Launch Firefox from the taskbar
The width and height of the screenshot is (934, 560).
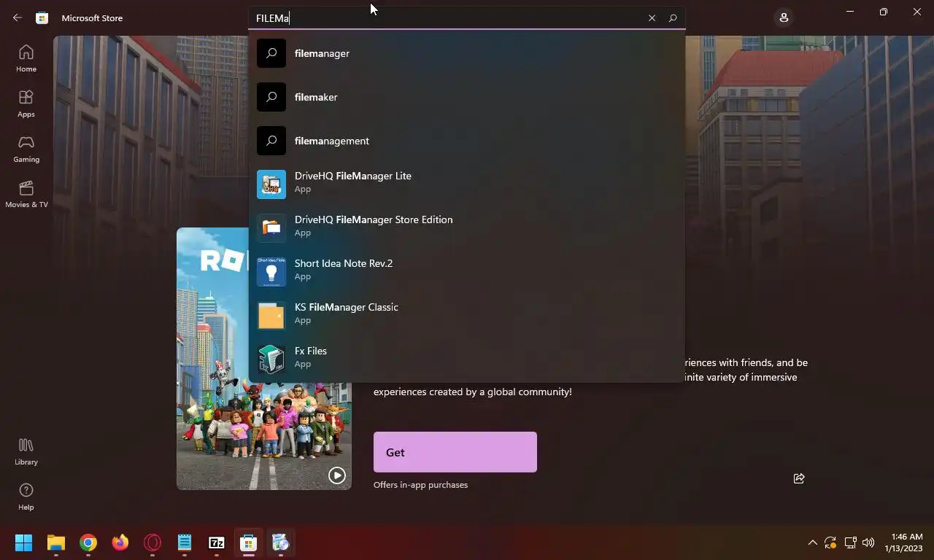tap(120, 542)
